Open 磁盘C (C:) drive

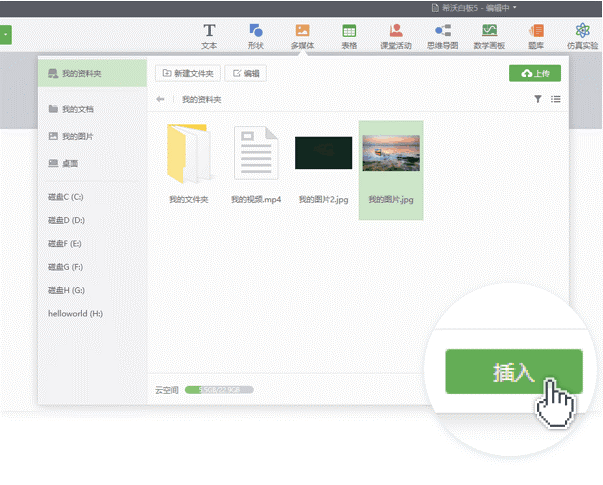66,197
